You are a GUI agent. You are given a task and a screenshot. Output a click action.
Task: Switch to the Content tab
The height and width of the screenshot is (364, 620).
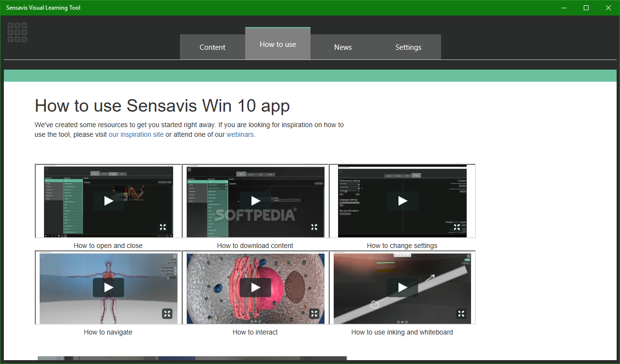click(212, 47)
